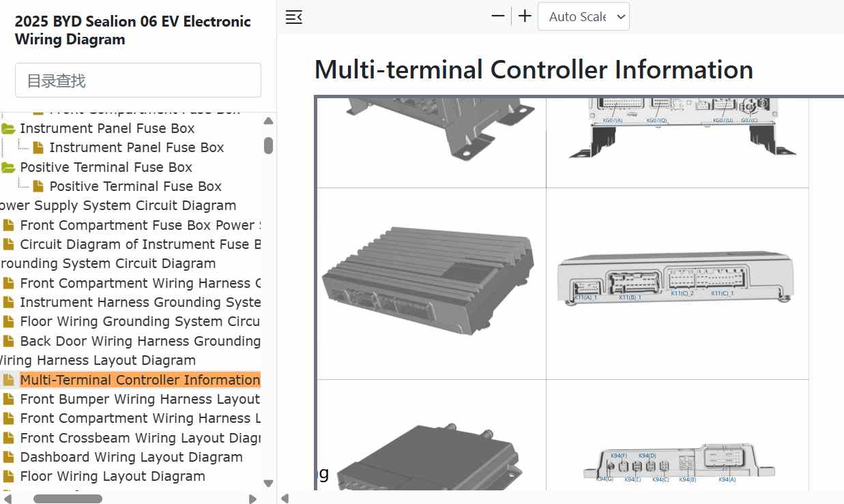Image resolution: width=844 pixels, height=504 pixels.
Task: Click the K94(A) connector label
Action: pyautogui.click(x=727, y=479)
